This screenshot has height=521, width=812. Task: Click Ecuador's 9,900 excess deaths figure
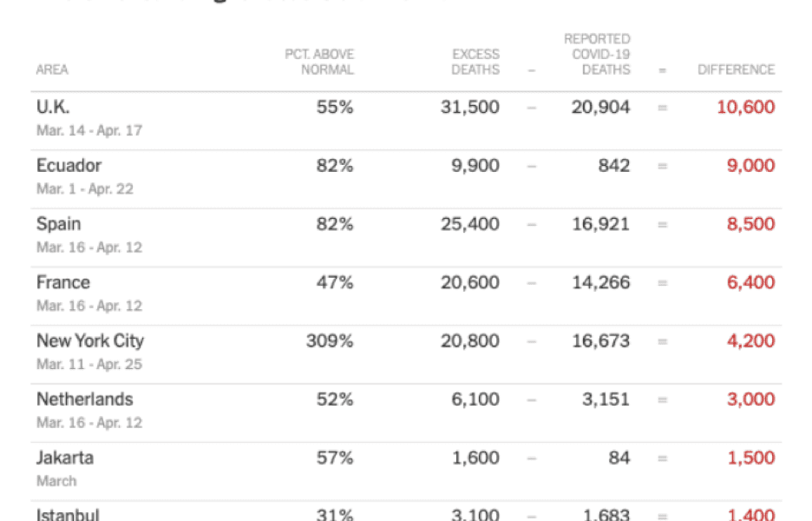(x=475, y=166)
